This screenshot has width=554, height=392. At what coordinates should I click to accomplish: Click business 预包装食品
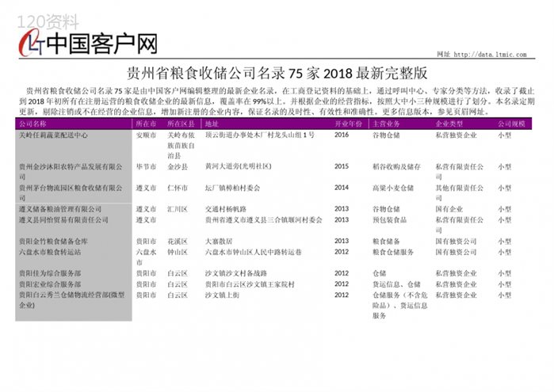[389, 220]
